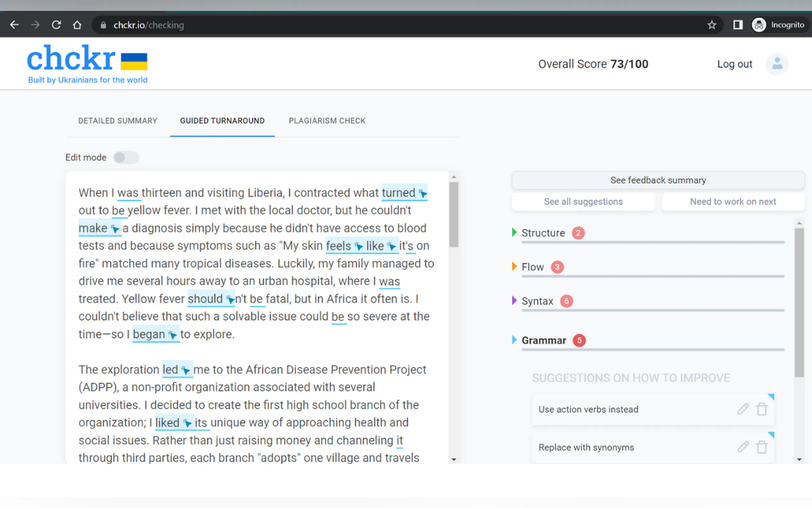Expand the Flow category

(x=532, y=267)
